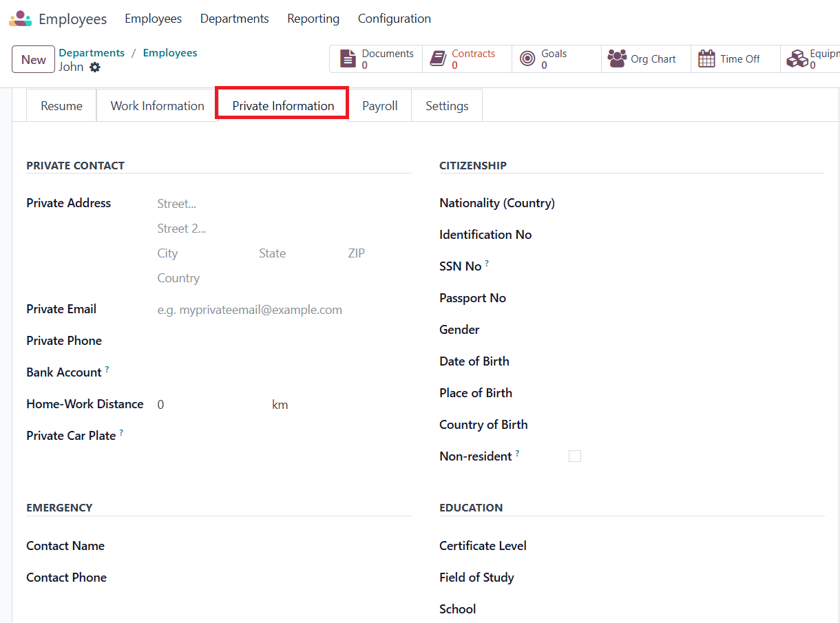Enable the Non-resident checkbox
This screenshot has width=840, height=623.
pyautogui.click(x=575, y=456)
